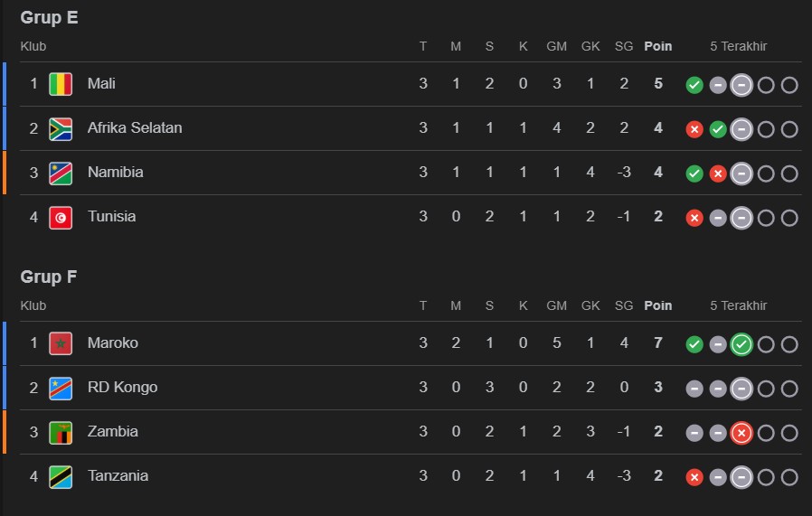Open the Afrika Selatan team link
The width and height of the screenshot is (812, 516).
(x=135, y=128)
